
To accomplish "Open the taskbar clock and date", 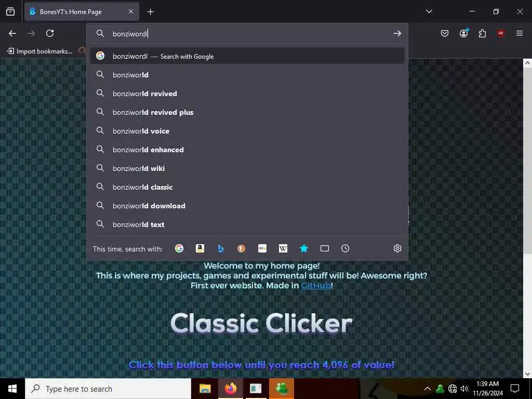I will pyautogui.click(x=487, y=389).
